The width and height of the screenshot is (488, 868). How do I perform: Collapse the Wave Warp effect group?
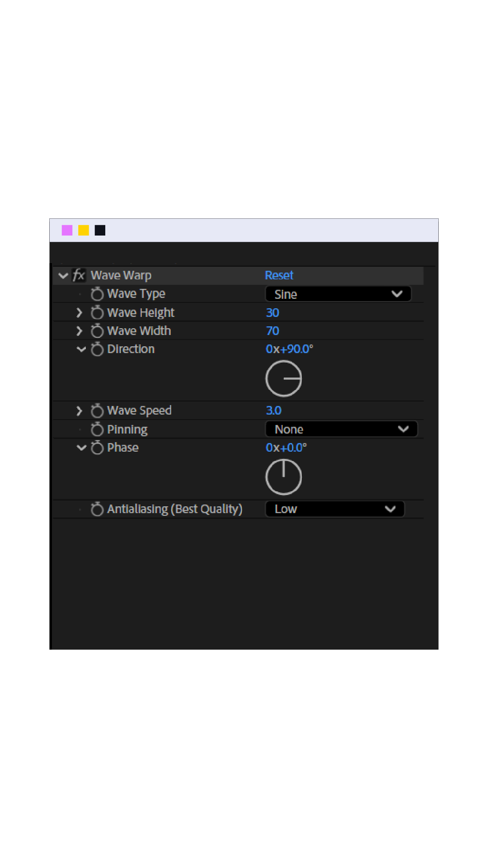(63, 275)
